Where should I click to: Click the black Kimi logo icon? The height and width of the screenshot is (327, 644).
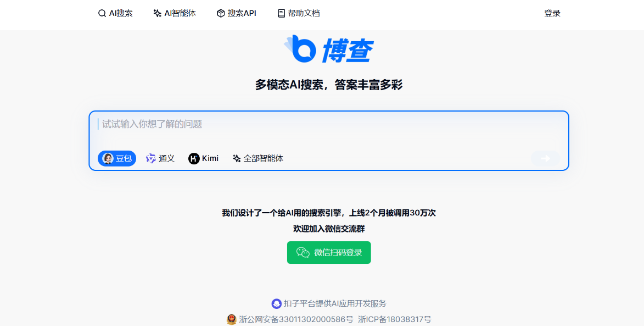pyautogui.click(x=194, y=159)
